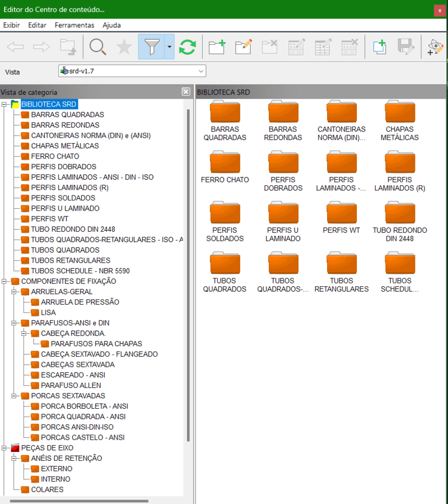Select PORCAS CASTELO - ANSI item

click(x=82, y=437)
